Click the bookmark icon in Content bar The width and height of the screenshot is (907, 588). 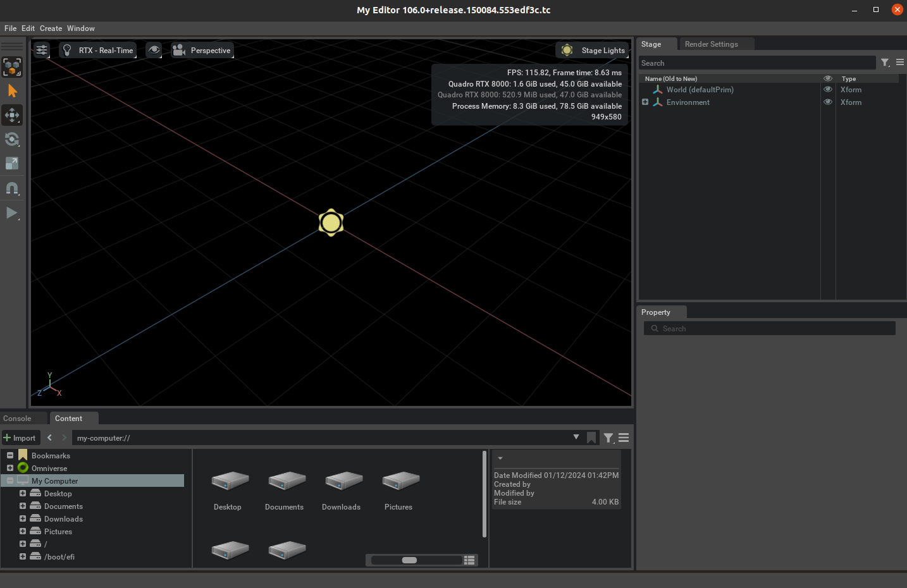tap(591, 438)
